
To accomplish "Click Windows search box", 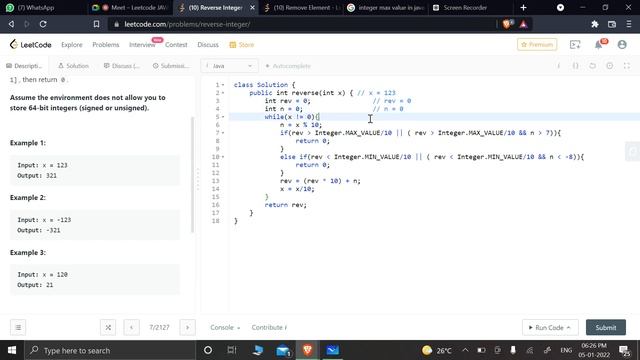I will coord(110,350).
